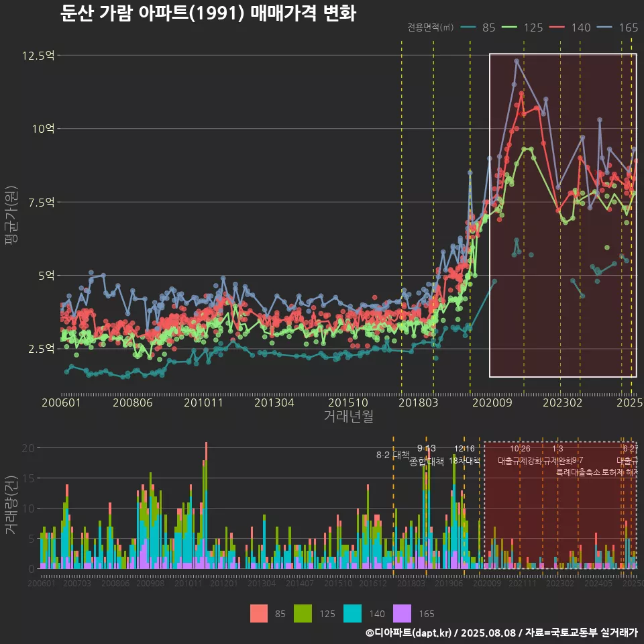Click the 201510 tick on the price chart

[x=348, y=402]
